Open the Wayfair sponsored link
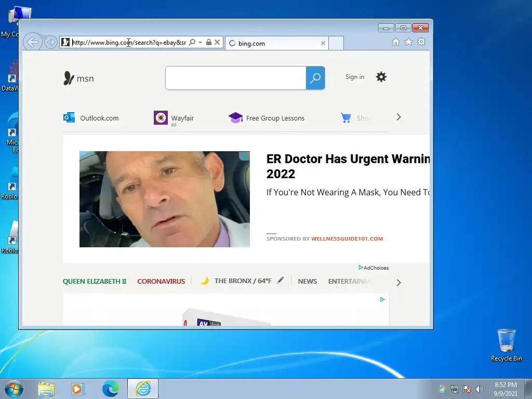Screen dimensions: 532x399 182,118
